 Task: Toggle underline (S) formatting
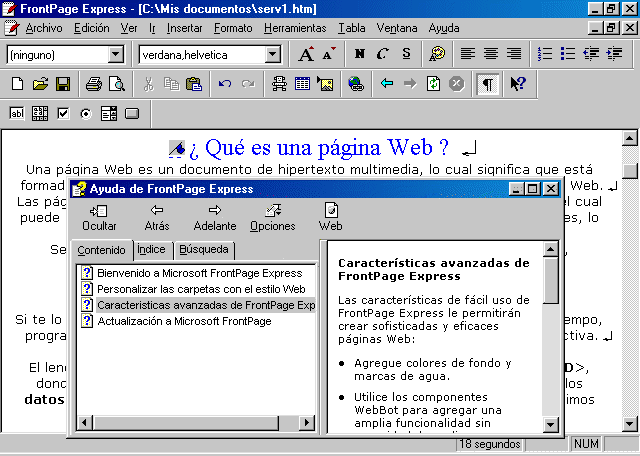(x=406, y=54)
